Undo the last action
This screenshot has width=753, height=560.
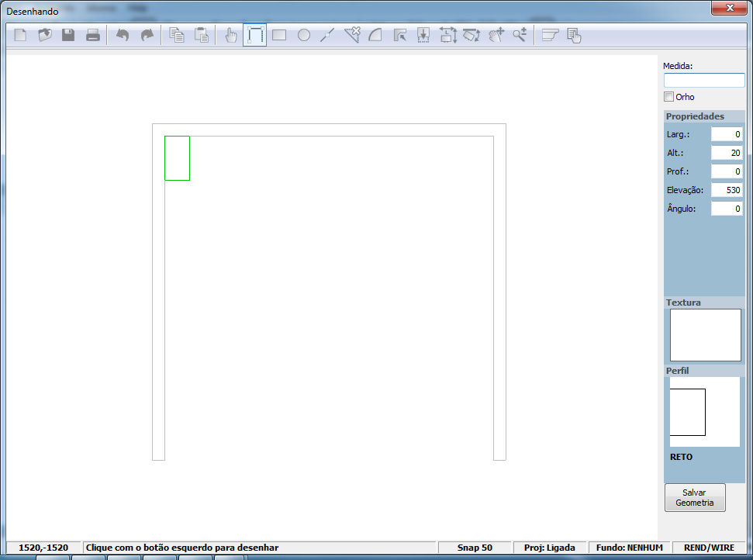[123, 35]
